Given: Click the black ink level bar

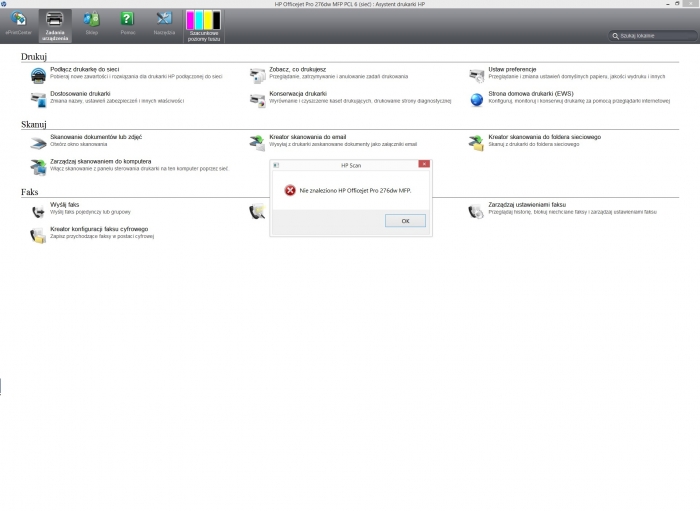Looking at the screenshot, I should [217, 21].
